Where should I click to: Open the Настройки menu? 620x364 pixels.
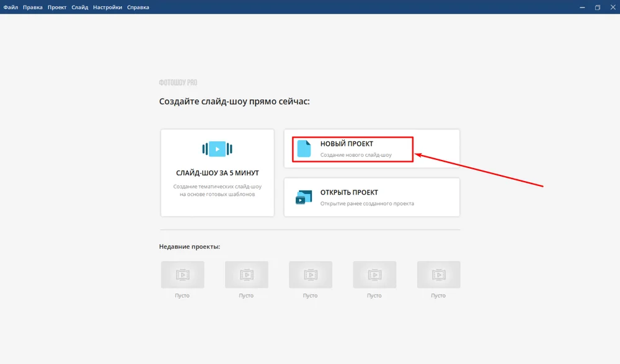(x=107, y=7)
